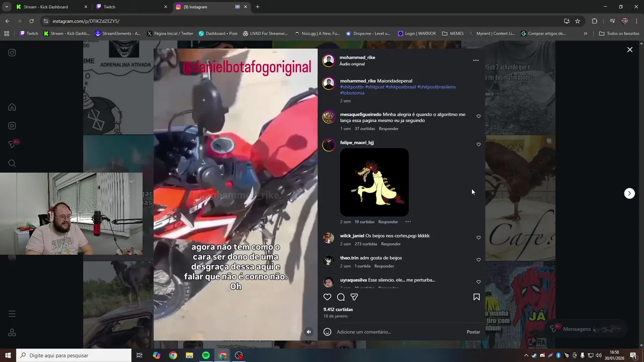This screenshot has height=362, width=644.
Task: Open Login | WARRIOR bookmark
Action: pyautogui.click(x=417, y=34)
